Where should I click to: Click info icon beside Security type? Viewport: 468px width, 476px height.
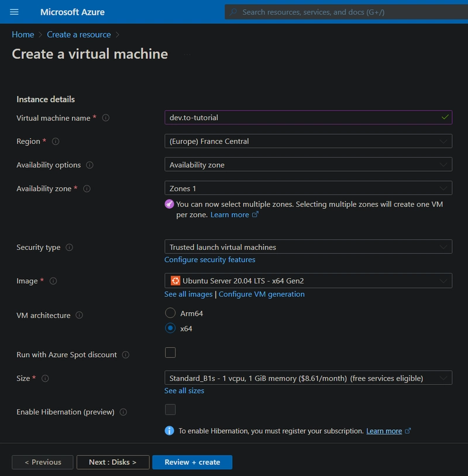(70, 248)
